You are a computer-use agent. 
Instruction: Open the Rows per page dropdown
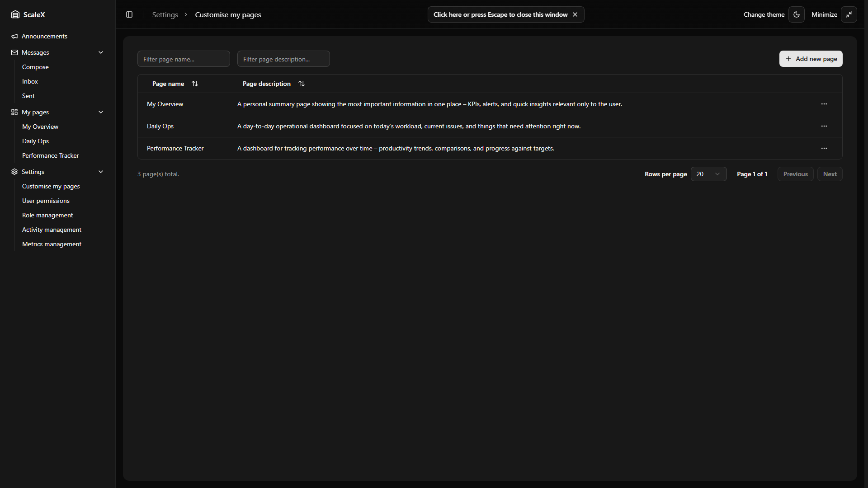[x=708, y=174]
